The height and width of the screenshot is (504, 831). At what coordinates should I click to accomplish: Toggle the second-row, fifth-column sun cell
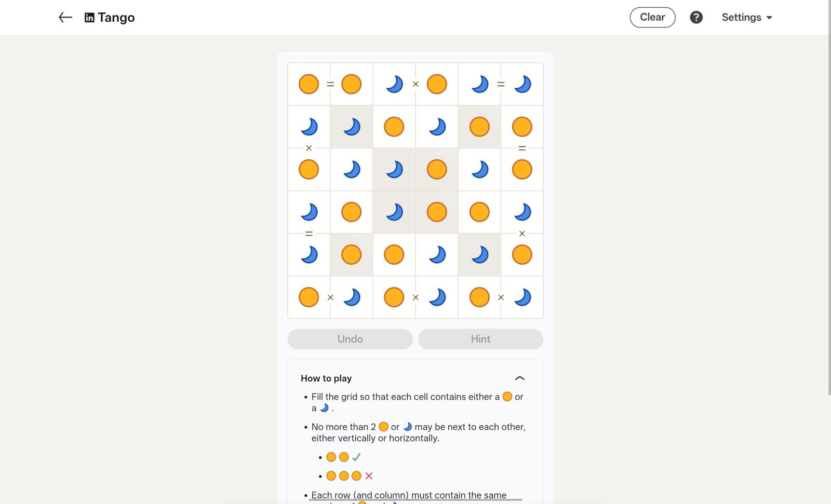(x=479, y=127)
